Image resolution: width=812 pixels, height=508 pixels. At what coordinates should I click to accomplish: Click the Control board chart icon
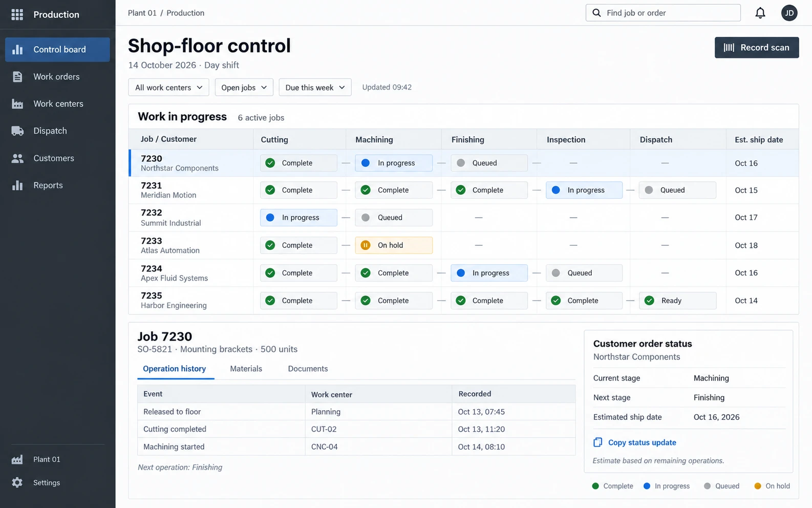17,50
